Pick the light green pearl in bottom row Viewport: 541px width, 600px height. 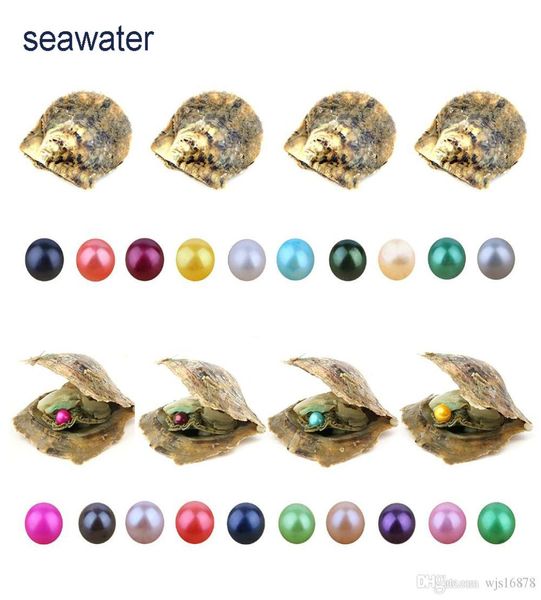[297, 523]
